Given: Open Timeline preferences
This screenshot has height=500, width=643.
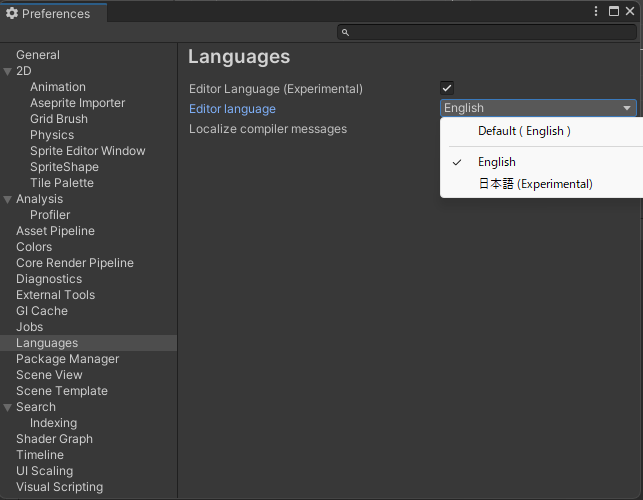Looking at the screenshot, I should pyautogui.click(x=40, y=455).
